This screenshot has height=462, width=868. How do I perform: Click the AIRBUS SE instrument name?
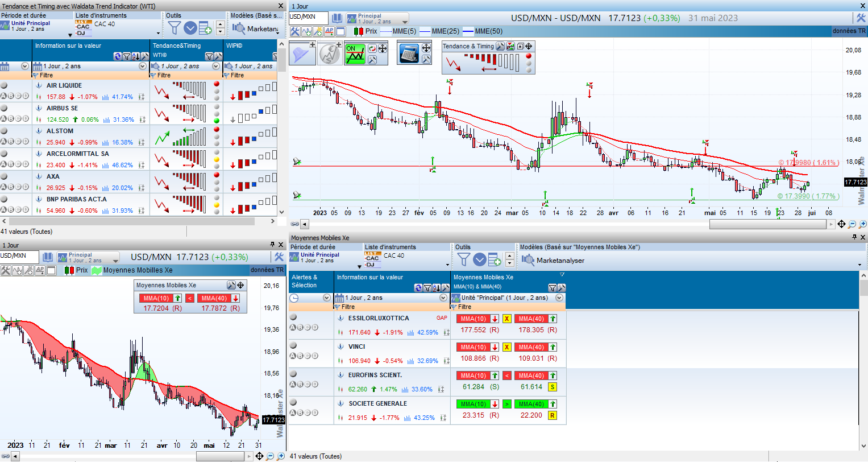click(x=63, y=108)
